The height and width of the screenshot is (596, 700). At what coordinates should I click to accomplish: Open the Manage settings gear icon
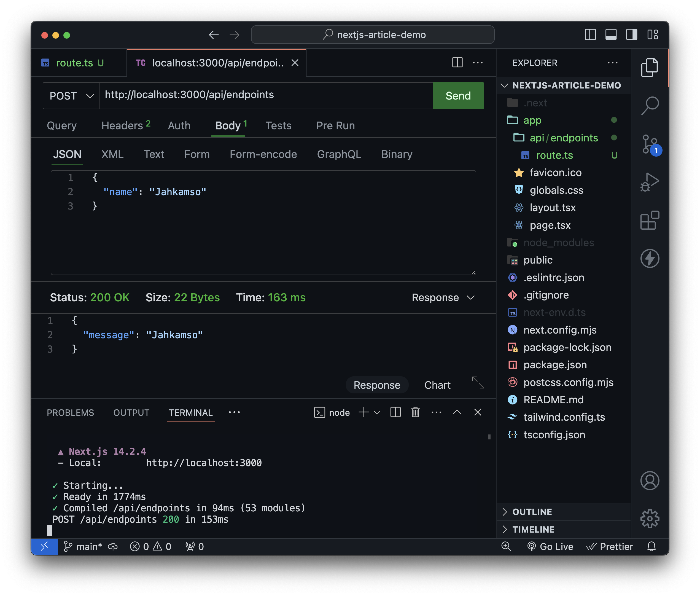click(x=650, y=518)
